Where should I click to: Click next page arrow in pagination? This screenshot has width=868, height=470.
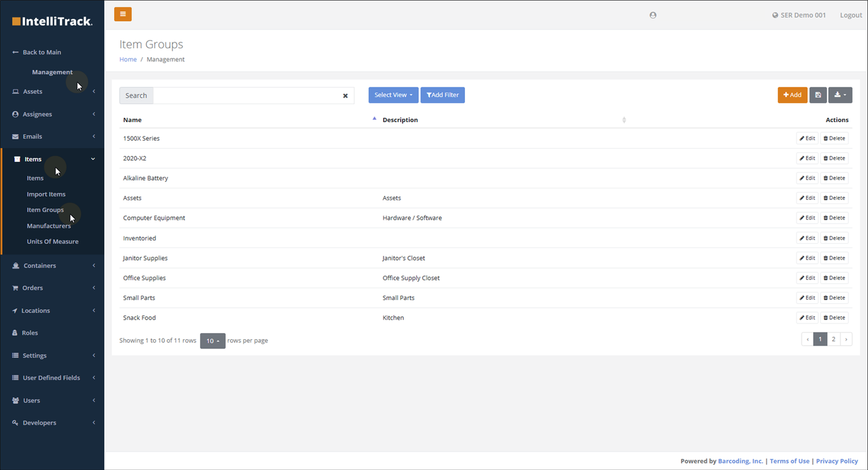[846, 339]
